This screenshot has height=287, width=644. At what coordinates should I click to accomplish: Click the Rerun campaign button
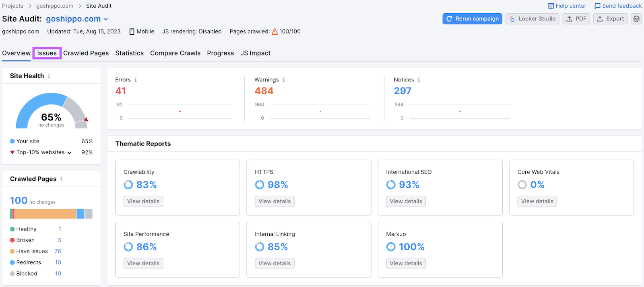(x=472, y=19)
